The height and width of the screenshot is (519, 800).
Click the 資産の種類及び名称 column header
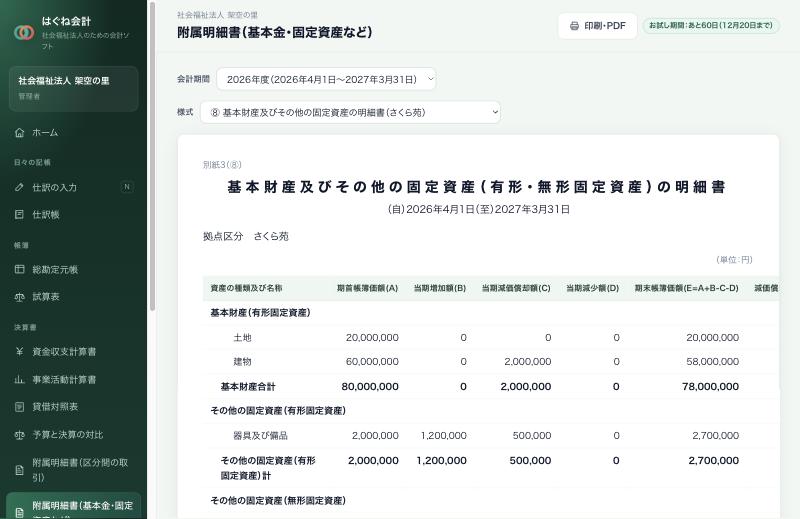[x=246, y=288]
